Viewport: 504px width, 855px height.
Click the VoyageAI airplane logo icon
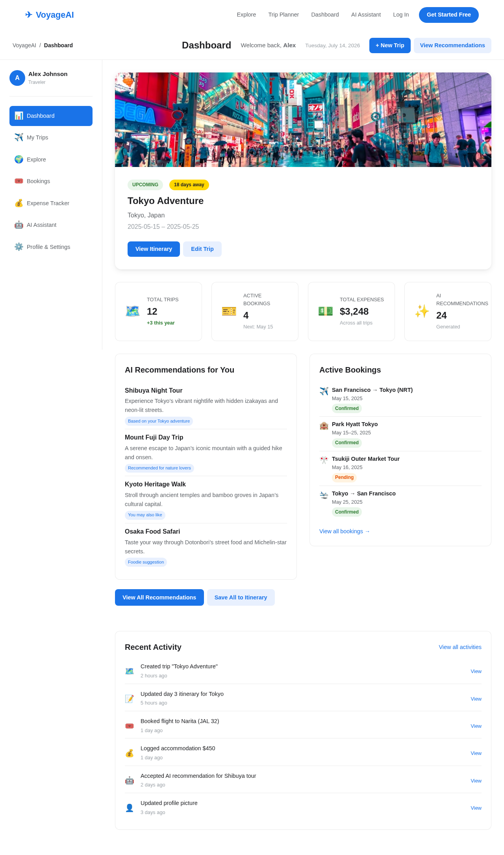(29, 15)
